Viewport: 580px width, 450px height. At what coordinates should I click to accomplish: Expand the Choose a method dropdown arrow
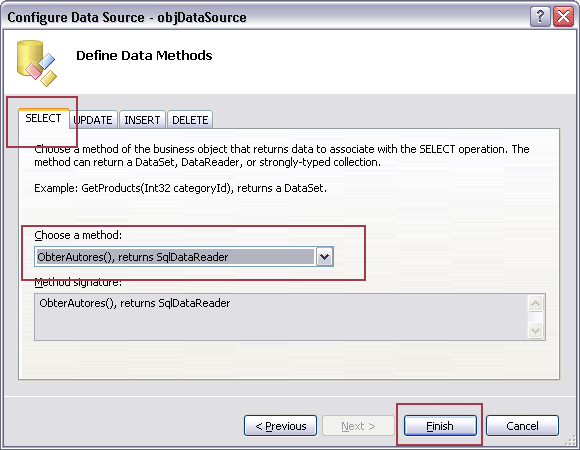(x=324, y=257)
